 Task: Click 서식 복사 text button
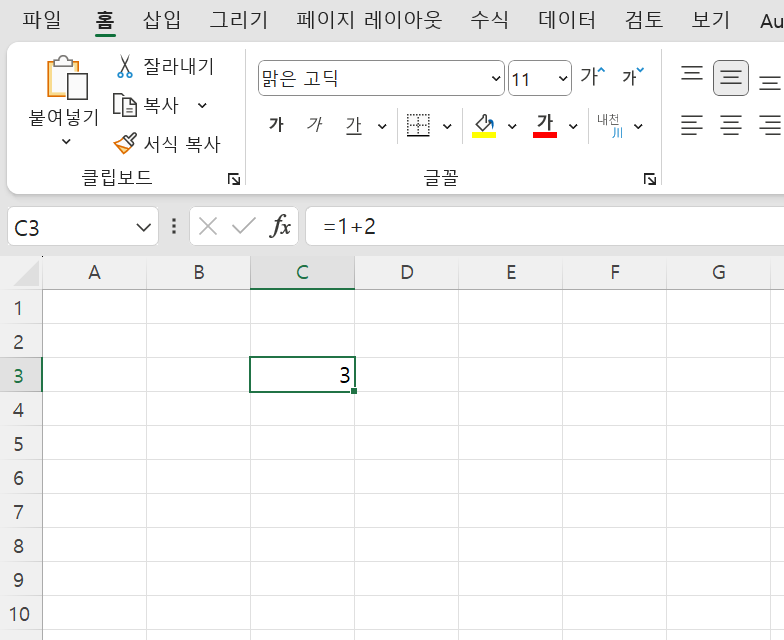182,144
